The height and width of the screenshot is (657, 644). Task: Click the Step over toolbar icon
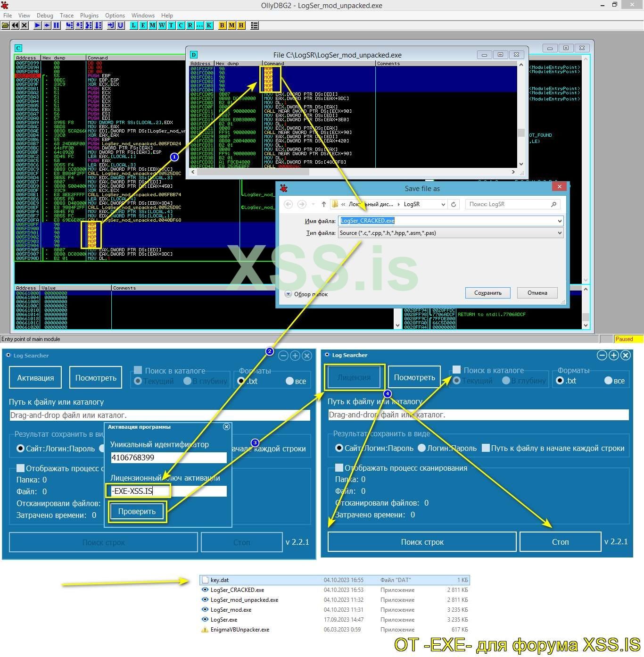[x=79, y=25]
